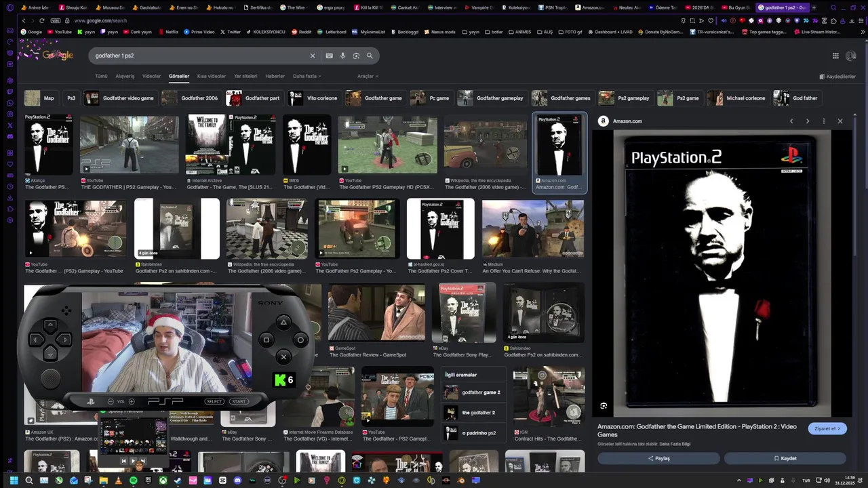Show next image in preview panel
Viewport: 868px width, 488px height.
click(x=808, y=121)
